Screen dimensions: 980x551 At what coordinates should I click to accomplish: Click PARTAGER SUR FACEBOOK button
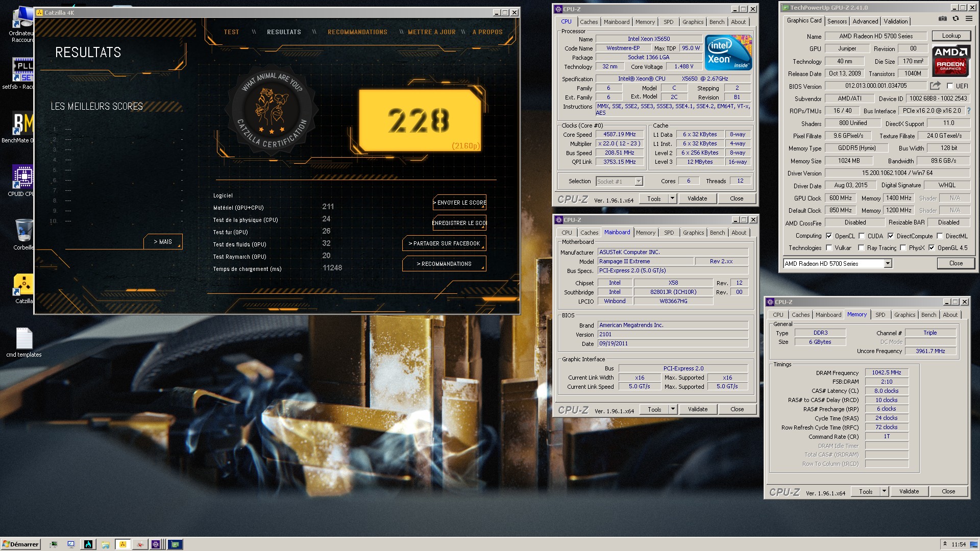[444, 243]
